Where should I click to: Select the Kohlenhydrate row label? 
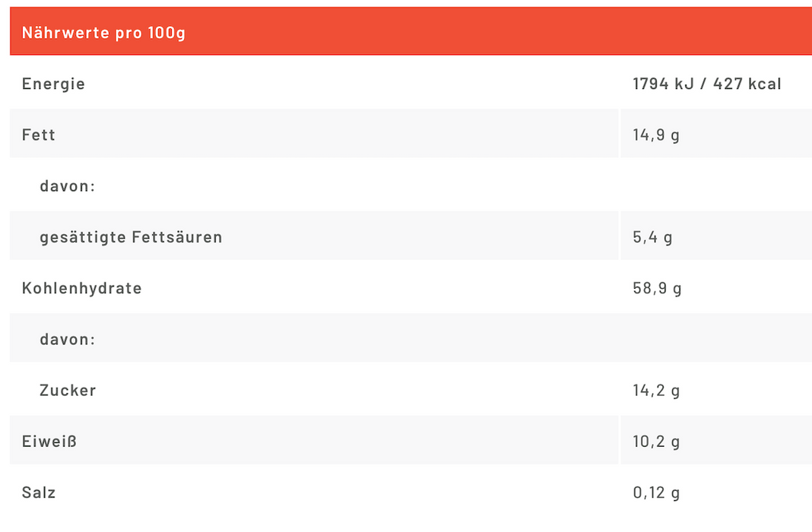[82, 288]
